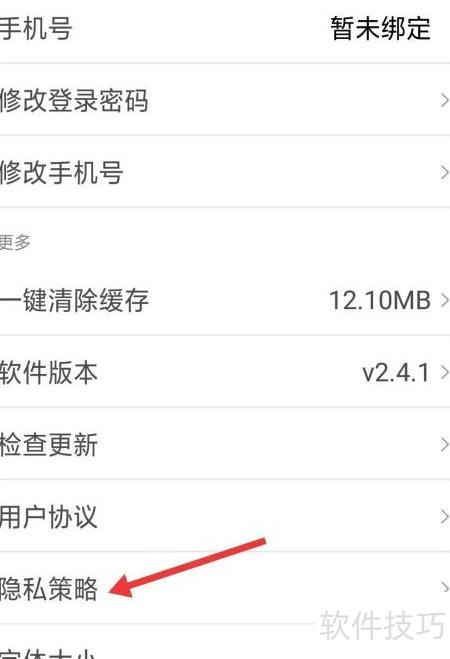Tap chevron next to 12.10MB

point(444,300)
